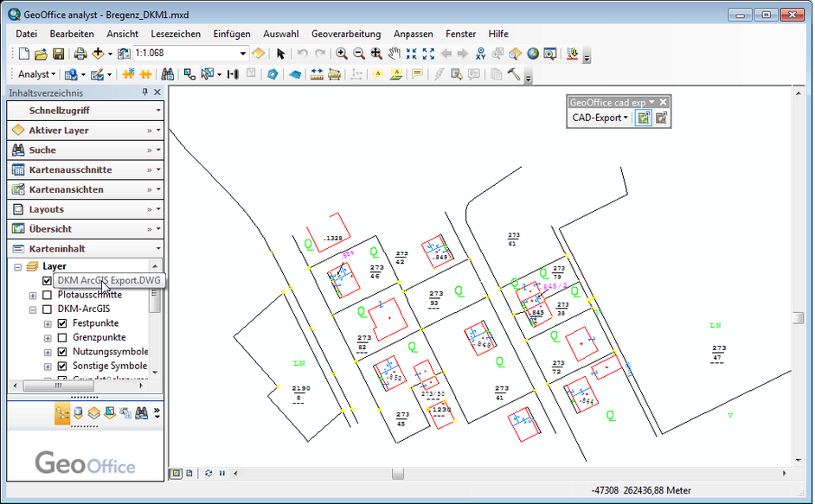Open the CAD-Export dropdown menu
Viewport: 815px width, 504px height.
pos(600,118)
